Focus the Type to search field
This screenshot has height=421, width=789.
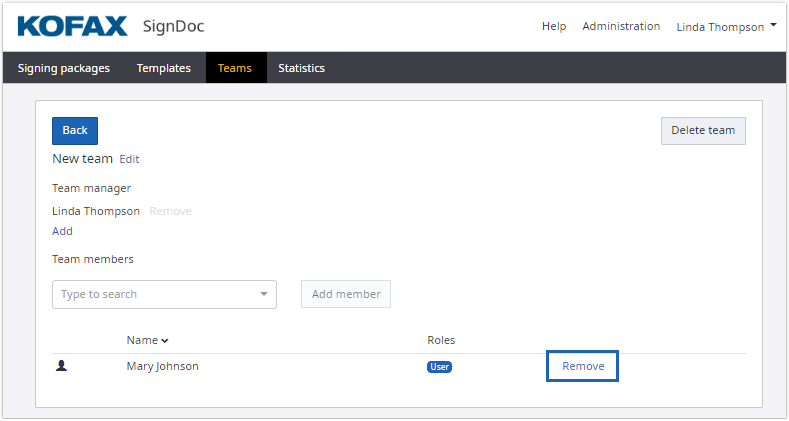tap(155, 294)
